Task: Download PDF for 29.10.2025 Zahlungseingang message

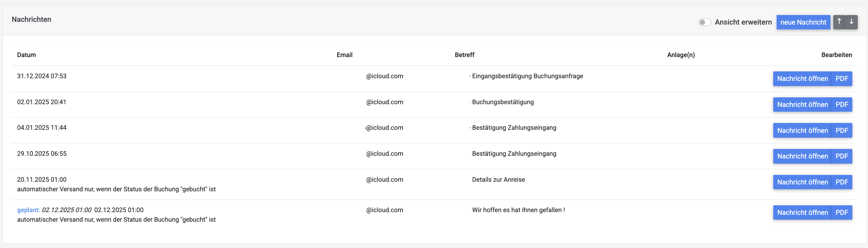Action: pyautogui.click(x=842, y=156)
